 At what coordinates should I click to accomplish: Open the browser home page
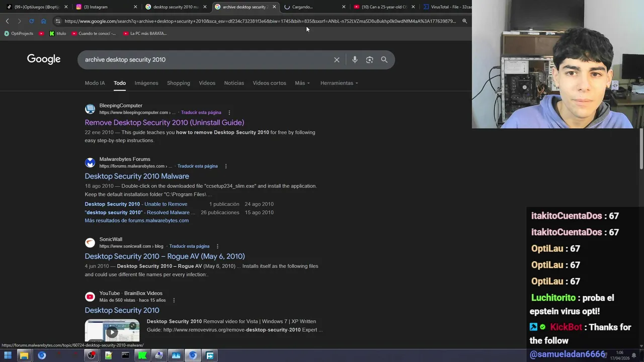43,21
